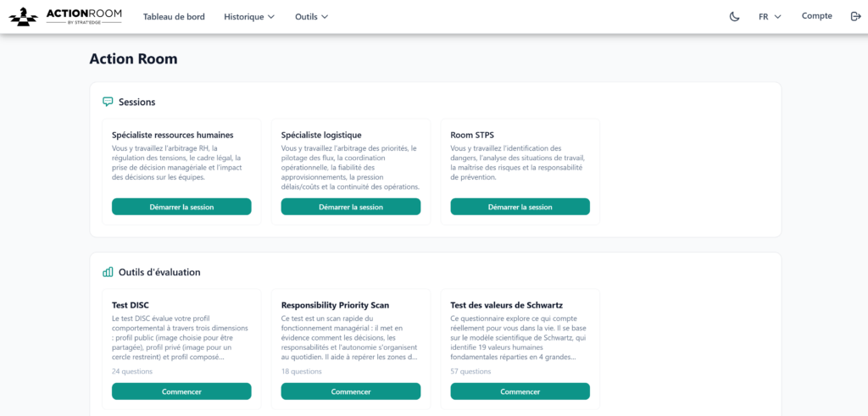Start the Spécialiste logistique session

[351, 207]
